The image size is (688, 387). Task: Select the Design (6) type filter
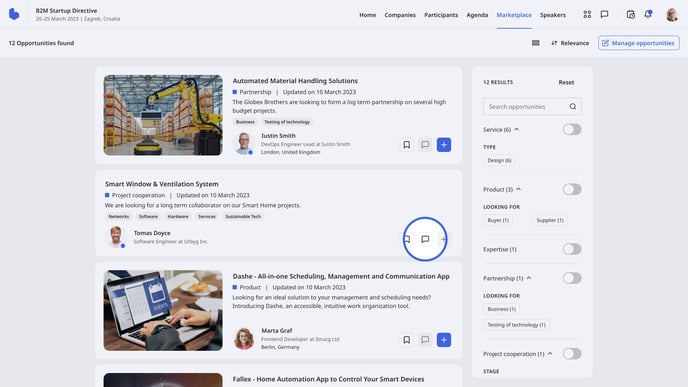[499, 161]
